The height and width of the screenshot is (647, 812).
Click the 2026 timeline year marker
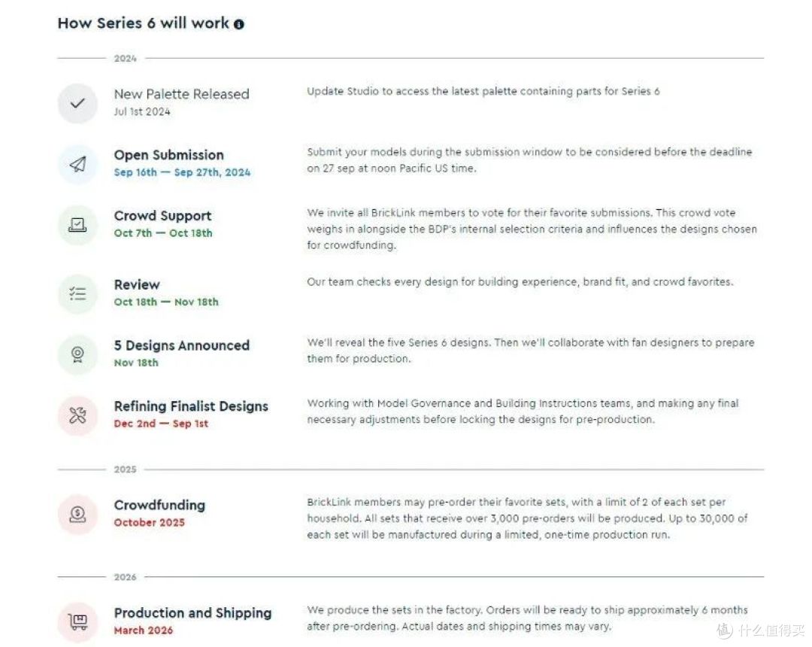[126, 577]
